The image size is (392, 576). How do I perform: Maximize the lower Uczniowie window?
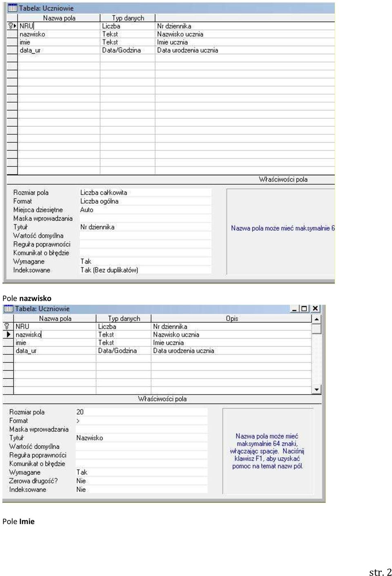[304, 309]
